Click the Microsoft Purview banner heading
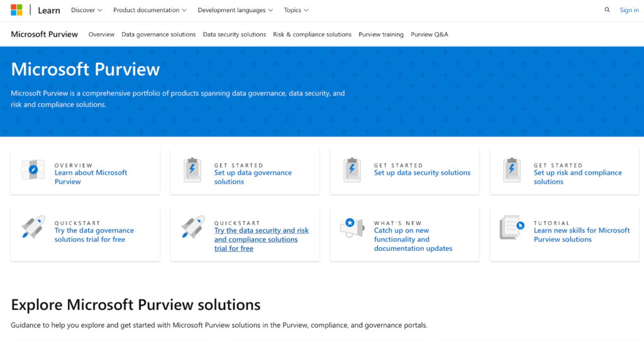This screenshot has width=644, height=342. (x=85, y=69)
